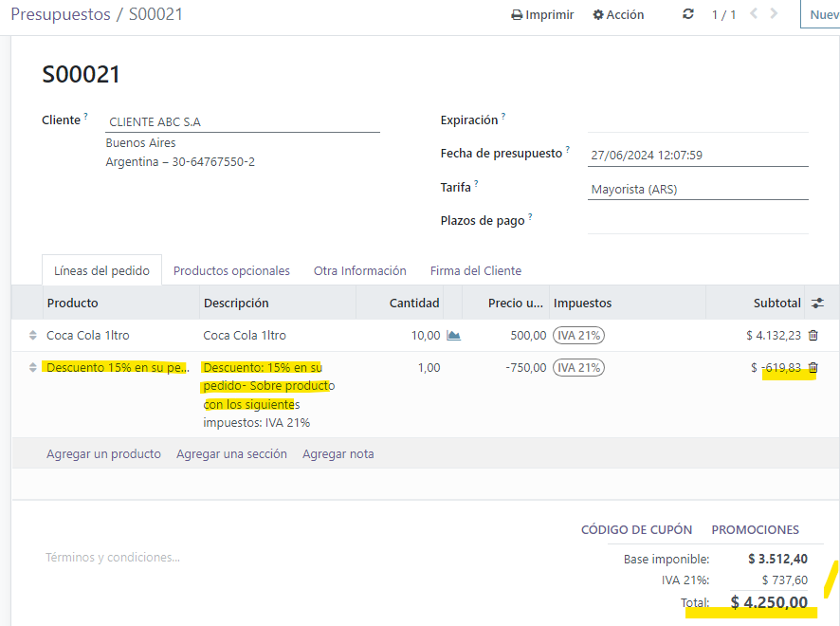Click Fecha de presupuesto help question mark

tap(568, 150)
